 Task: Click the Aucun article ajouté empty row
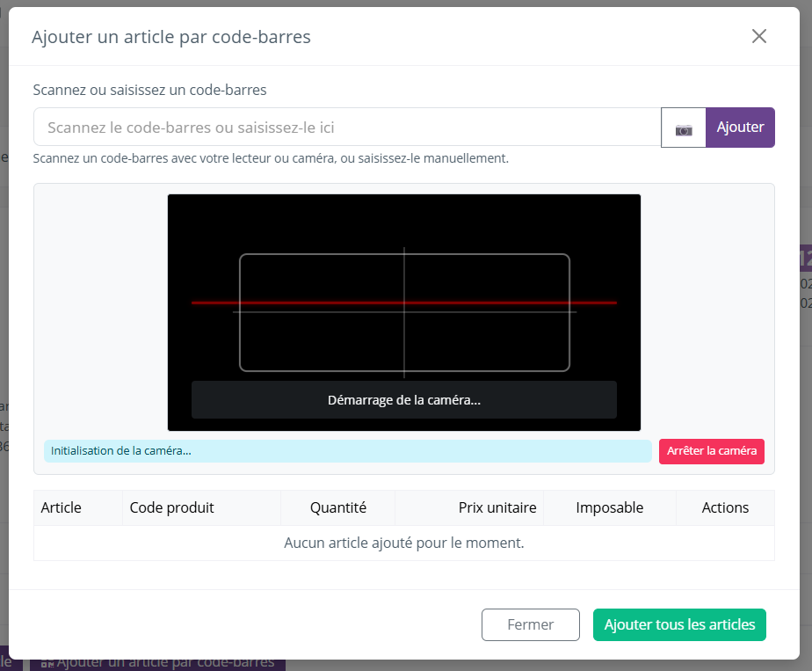403,543
